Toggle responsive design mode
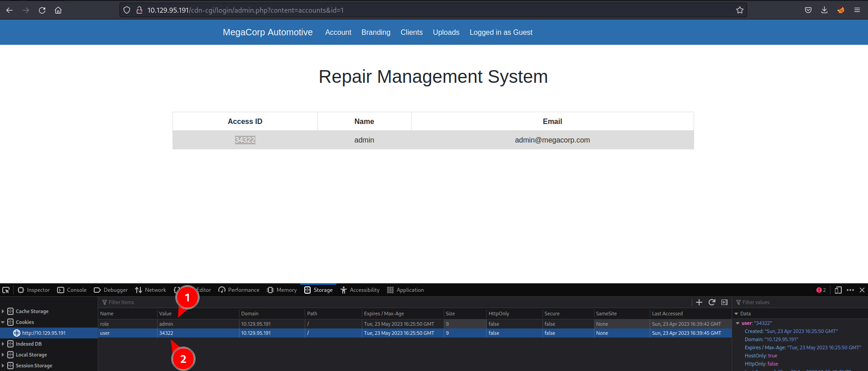 (838, 290)
